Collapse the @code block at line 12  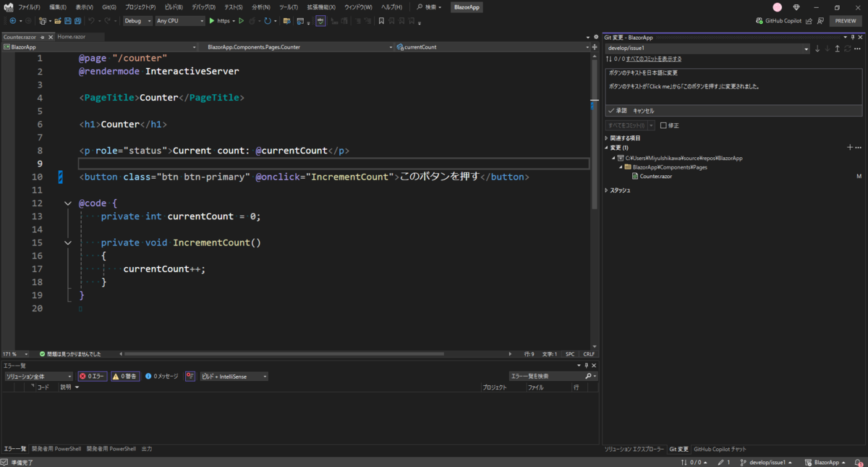point(68,203)
